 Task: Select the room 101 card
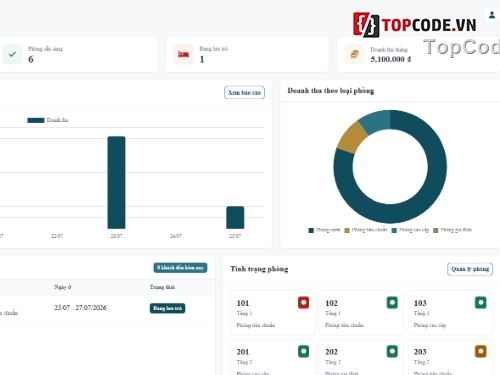pyautogui.click(x=273, y=313)
